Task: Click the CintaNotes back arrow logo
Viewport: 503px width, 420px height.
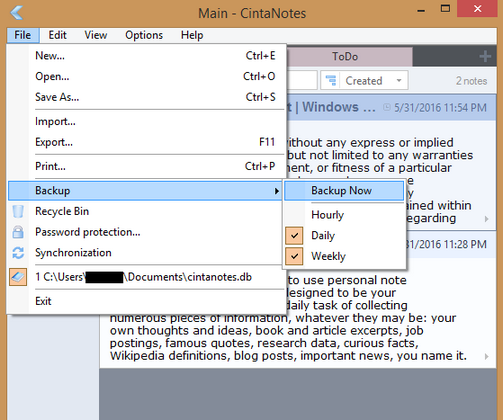Action: 17,13
